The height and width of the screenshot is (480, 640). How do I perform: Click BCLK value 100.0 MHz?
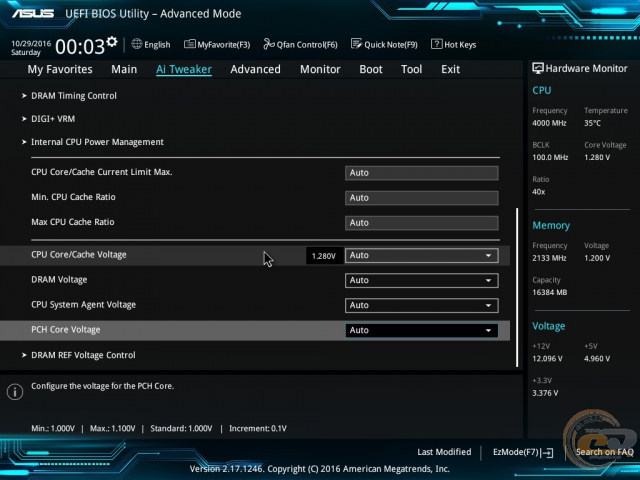tap(550, 157)
